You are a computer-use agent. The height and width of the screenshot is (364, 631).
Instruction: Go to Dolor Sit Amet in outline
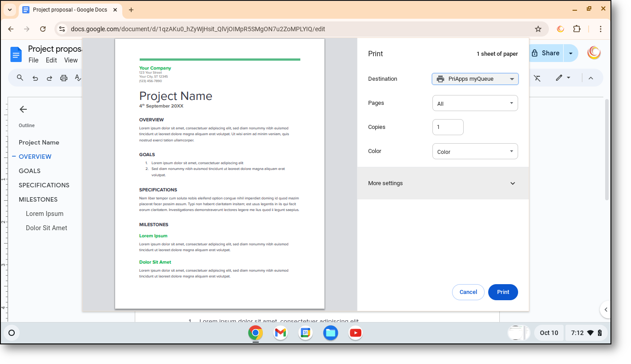[x=46, y=228]
